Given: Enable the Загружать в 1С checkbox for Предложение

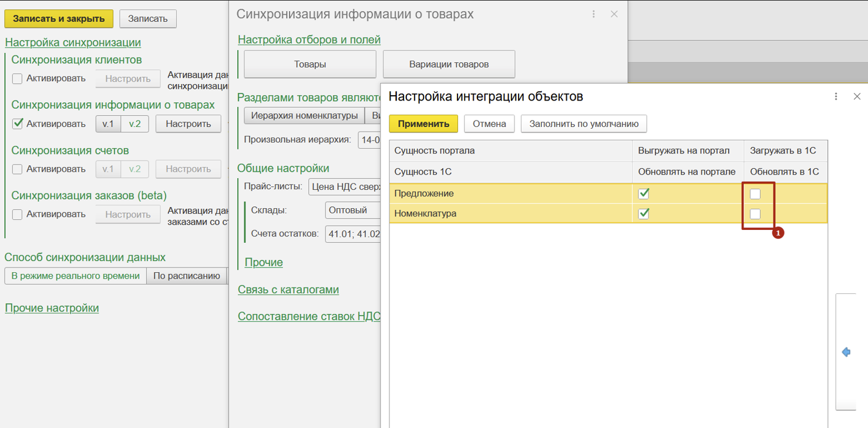Looking at the screenshot, I should [755, 193].
